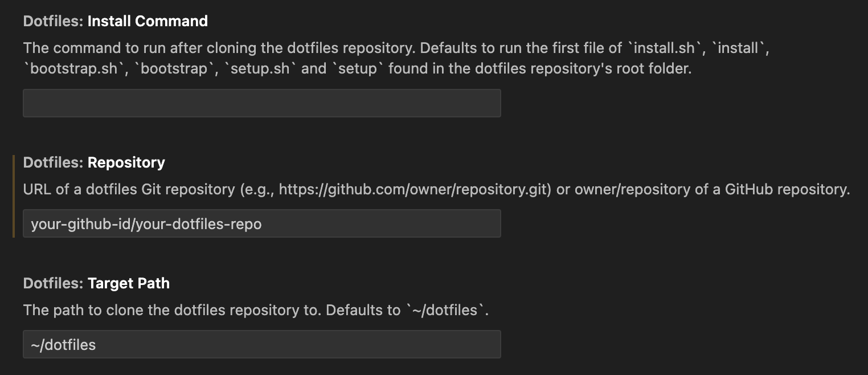Select the text your-github-id/your-dotfiles-repo
The image size is (868, 375).
pyautogui.click(x=146, y=223)
